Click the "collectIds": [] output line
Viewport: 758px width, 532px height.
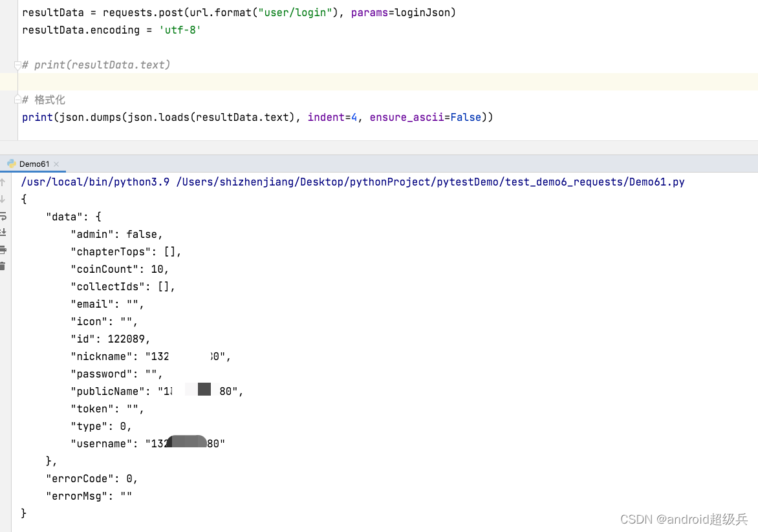pyautogui.click(x=123, y=286)
